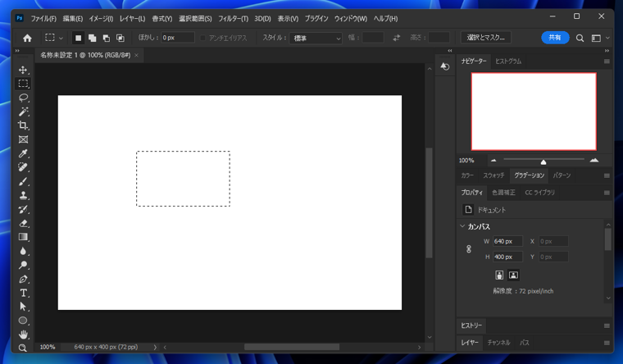
Task: Open the workspace switcher dropdown arrow
Action: click(607, 38)
